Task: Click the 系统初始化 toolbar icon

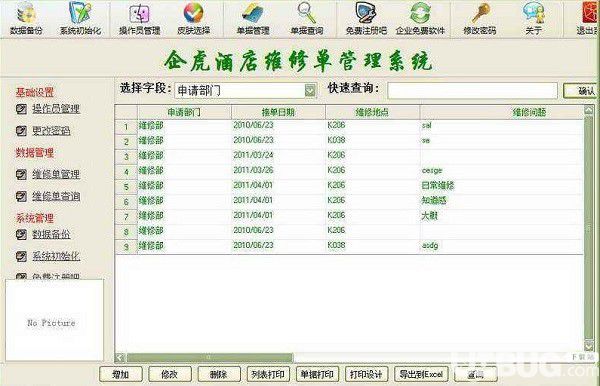Action: pos(80,18)
